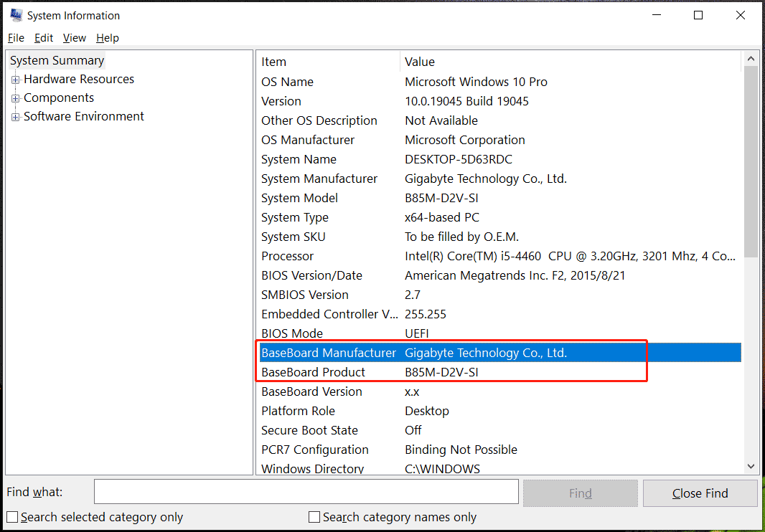Click the Binding Not Possible value

click(x=461, y=450)
